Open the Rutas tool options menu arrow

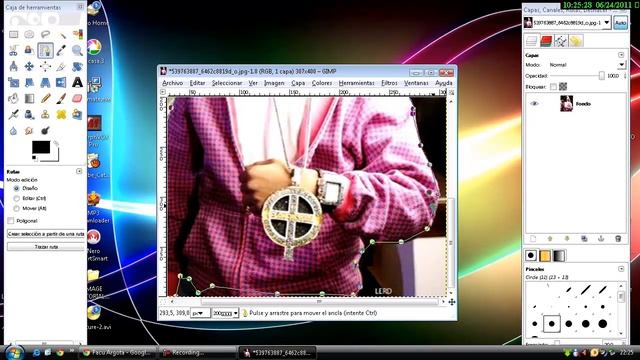coord(79,171)
